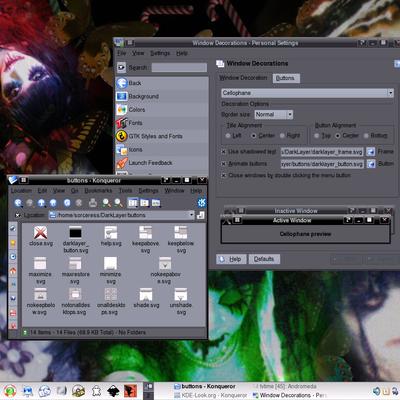Clear the Konqueror location bar with the X icon
The width and height of the screenshot is (400, 400).
pyautogui.click(x=18, y=215)
